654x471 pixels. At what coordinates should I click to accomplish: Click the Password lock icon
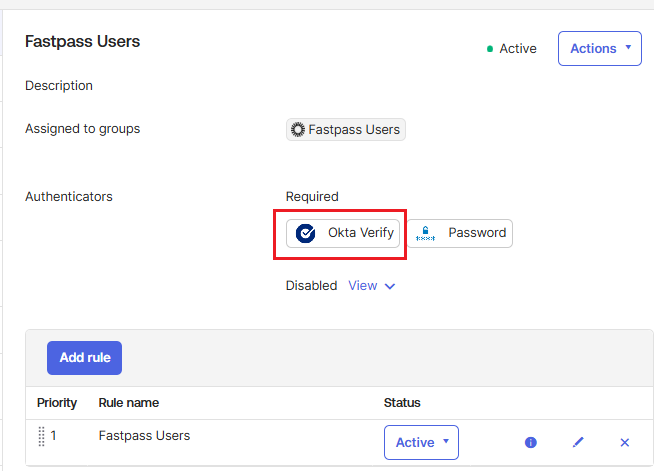[426, 233]
